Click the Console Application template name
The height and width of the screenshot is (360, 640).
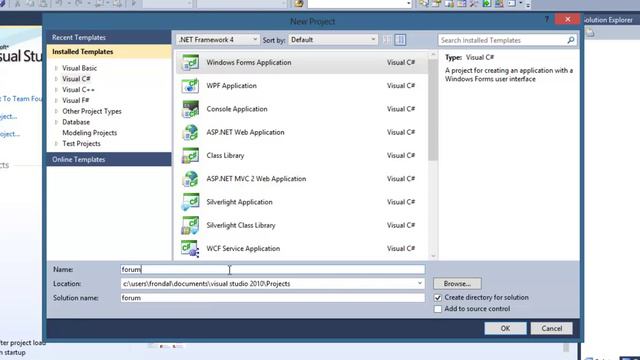click(x=237, y=109)
